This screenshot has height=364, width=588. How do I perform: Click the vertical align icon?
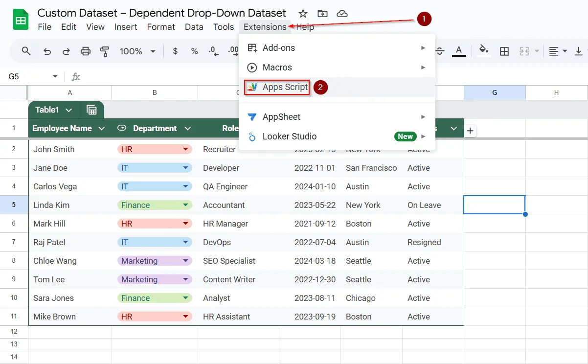tap(579, 51)
